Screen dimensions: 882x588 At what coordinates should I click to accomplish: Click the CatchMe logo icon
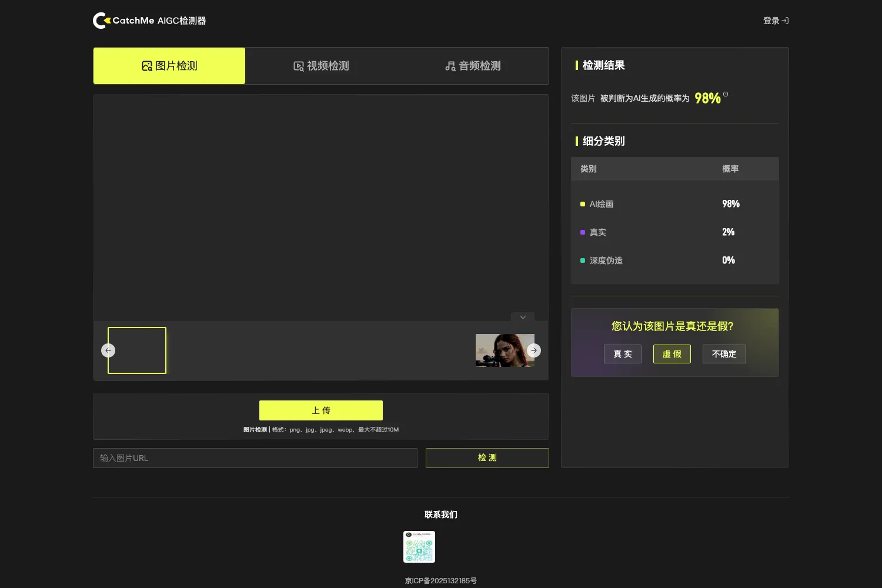[x=101, y=21]
